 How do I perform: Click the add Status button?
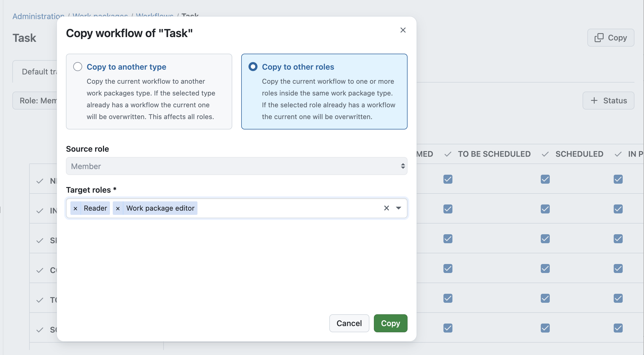pyautogui.click(x=608, y=101)
